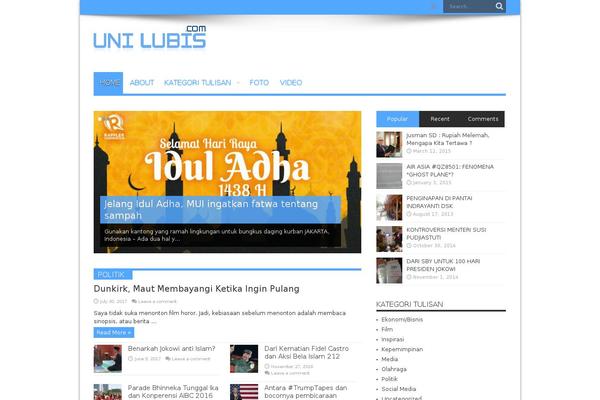
Task: Open the Film category
Action: click(x=387, y=329)
